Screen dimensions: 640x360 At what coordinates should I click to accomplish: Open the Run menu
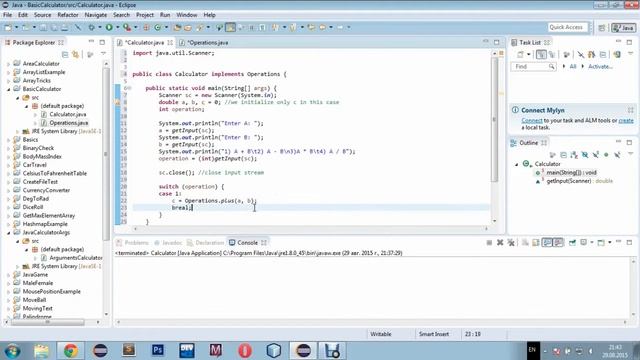[165, 15]
